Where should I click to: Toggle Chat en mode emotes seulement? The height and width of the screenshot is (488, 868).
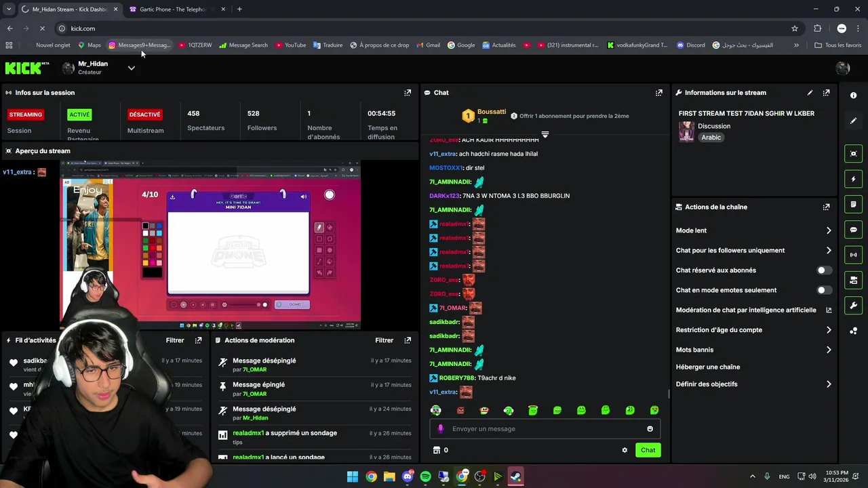pyautogui.click(x=824, y=290)
